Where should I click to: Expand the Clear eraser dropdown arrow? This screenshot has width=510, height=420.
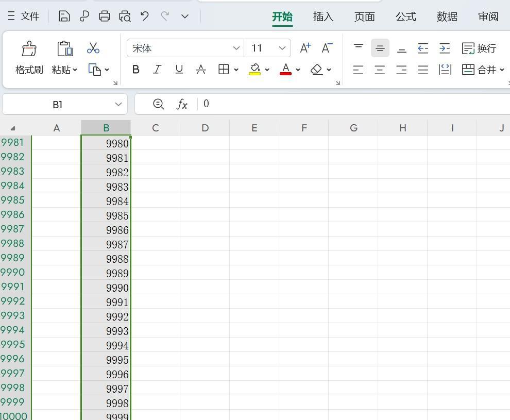coord(329,69)
